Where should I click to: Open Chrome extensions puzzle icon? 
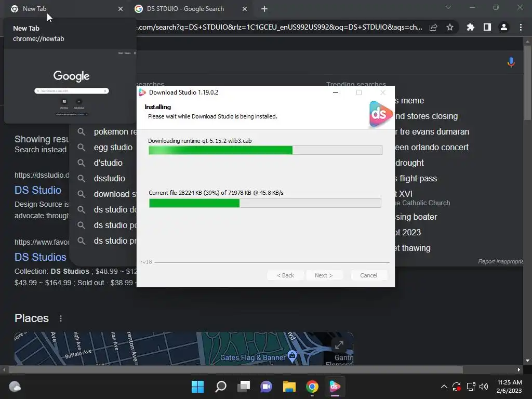tap(471, 27)
